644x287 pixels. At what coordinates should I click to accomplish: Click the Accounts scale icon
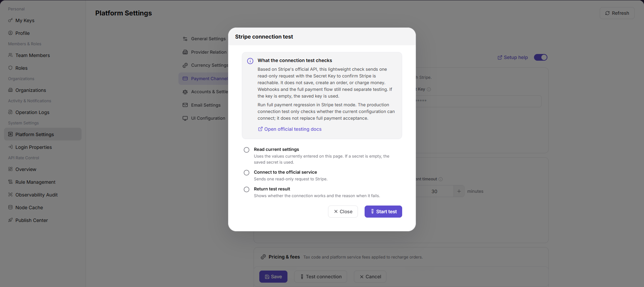185,92
